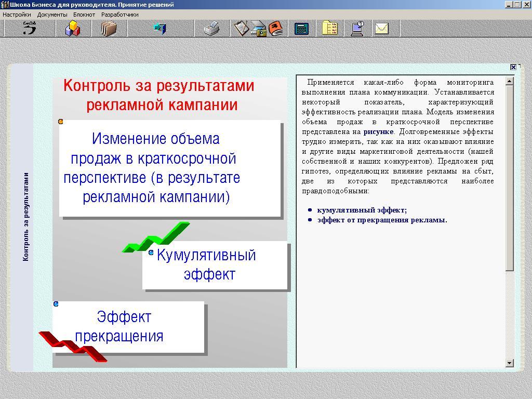The width and height of the screenshot is (532, 399).
Task: Click the scroll down arrow in text panel
Action: point(509,363)
